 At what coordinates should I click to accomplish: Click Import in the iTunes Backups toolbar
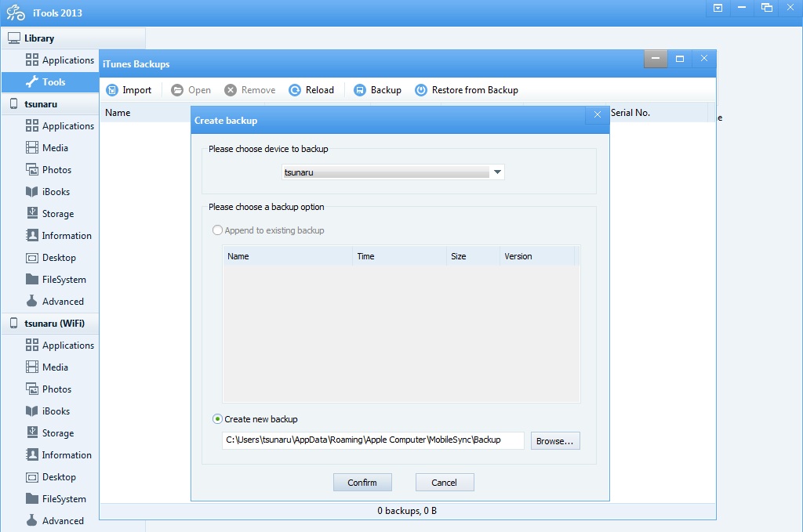129,90
